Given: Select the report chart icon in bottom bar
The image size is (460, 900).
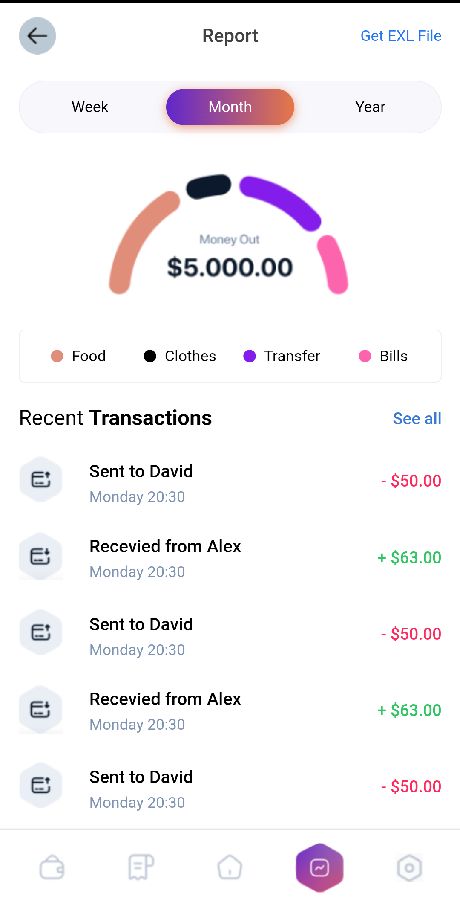Looking at the screenshot, I should click(319, 867).
